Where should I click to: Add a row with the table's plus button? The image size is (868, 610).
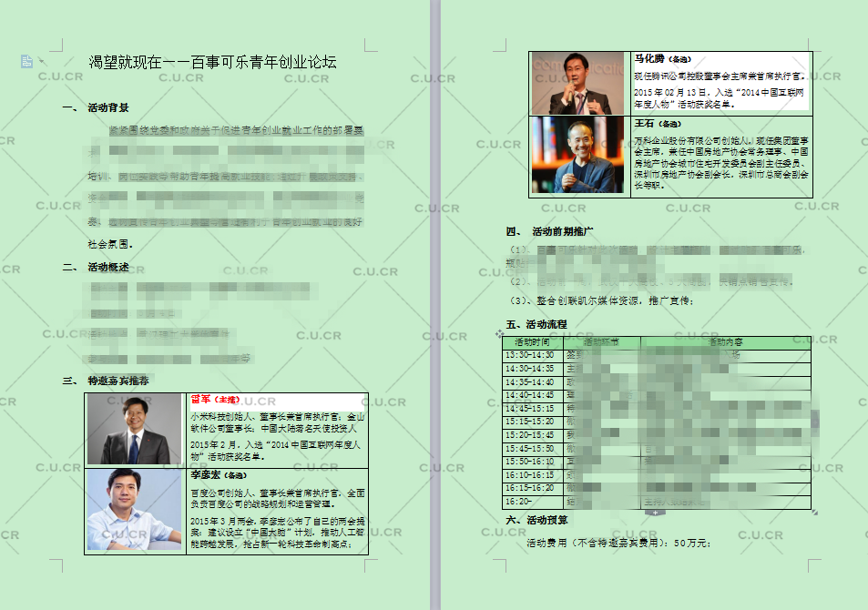(x=655, y=513)
